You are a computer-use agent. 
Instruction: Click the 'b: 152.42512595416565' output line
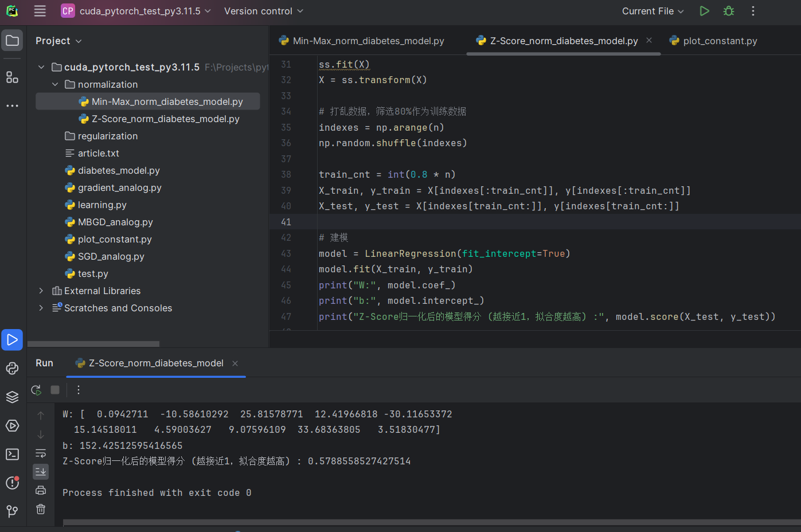tap(123, 445)
